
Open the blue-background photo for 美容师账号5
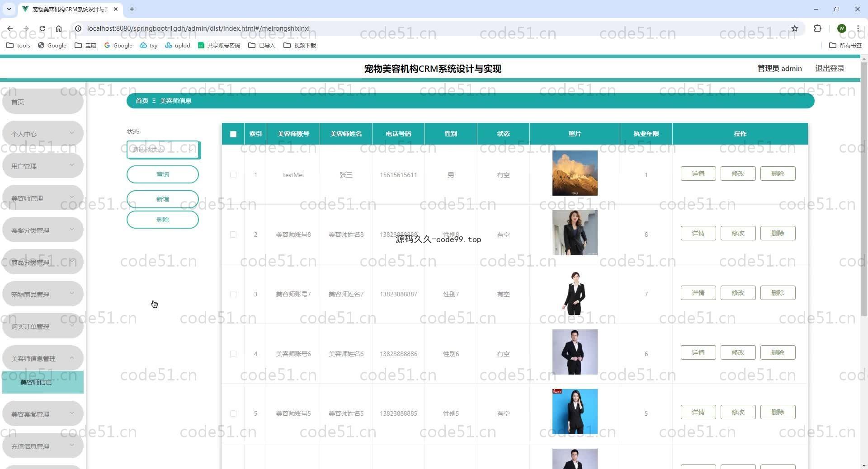(x=575, y=412)
